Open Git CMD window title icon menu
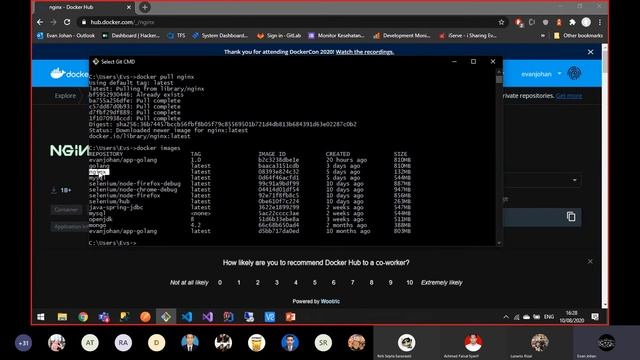This screenshot has width=640, height=360. coord(96,62)
